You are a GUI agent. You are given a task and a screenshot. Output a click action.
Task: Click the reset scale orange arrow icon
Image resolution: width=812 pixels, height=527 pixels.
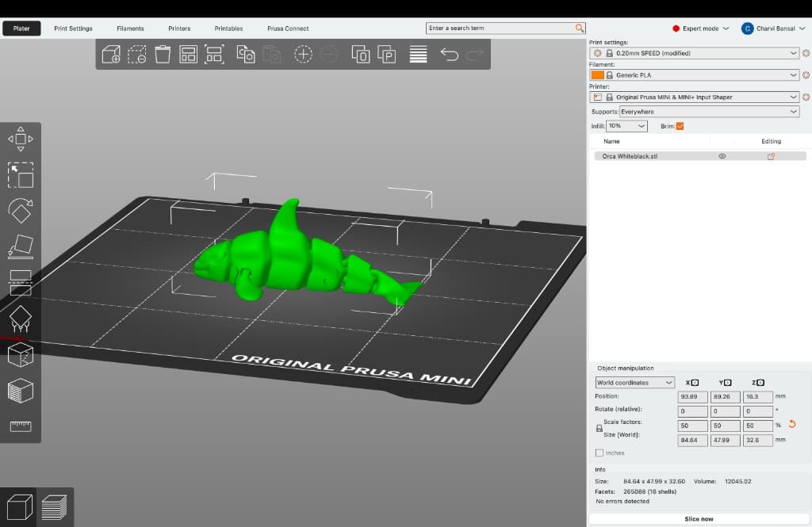(x=792, y=425)
